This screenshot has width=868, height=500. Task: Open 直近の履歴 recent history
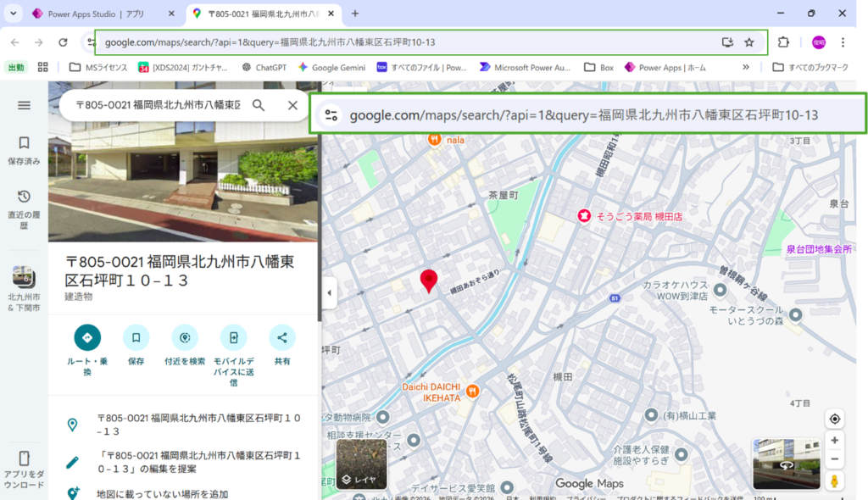(24, 208)
